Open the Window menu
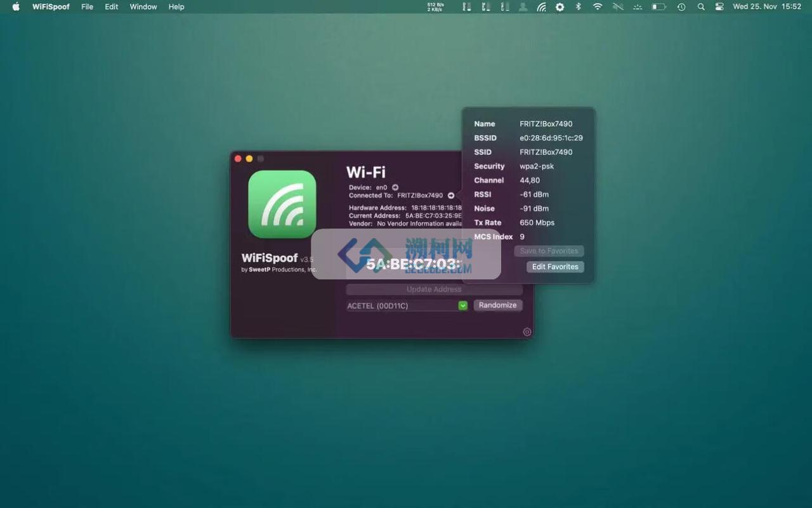812x508 pixels. click(143, 6)
